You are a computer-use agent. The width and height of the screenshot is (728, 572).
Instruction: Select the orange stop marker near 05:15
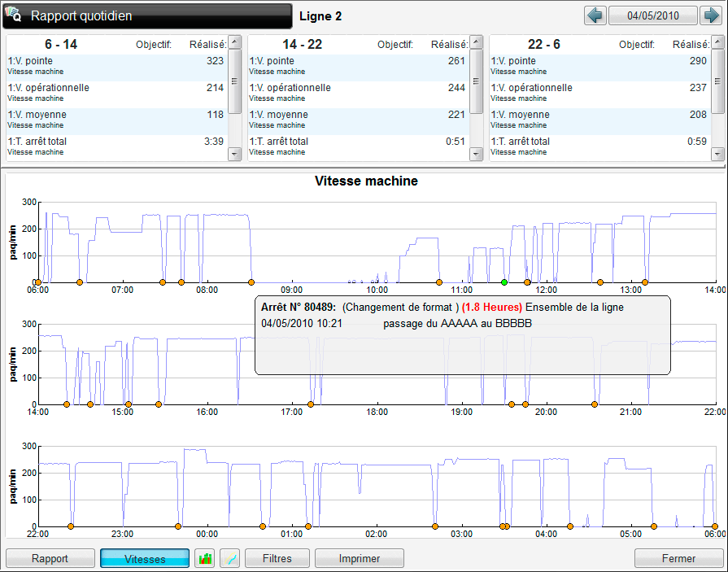point(654,526)
